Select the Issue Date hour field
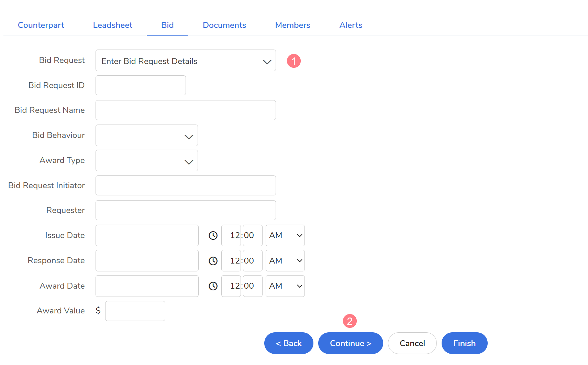The height and width of the screenshot is (365, 588). click(x=231, y=236)
